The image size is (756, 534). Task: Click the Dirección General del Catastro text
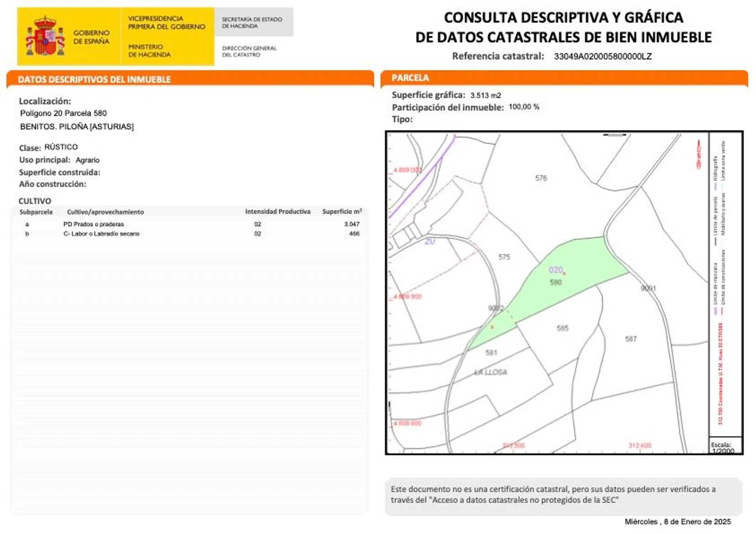point(249,51)
